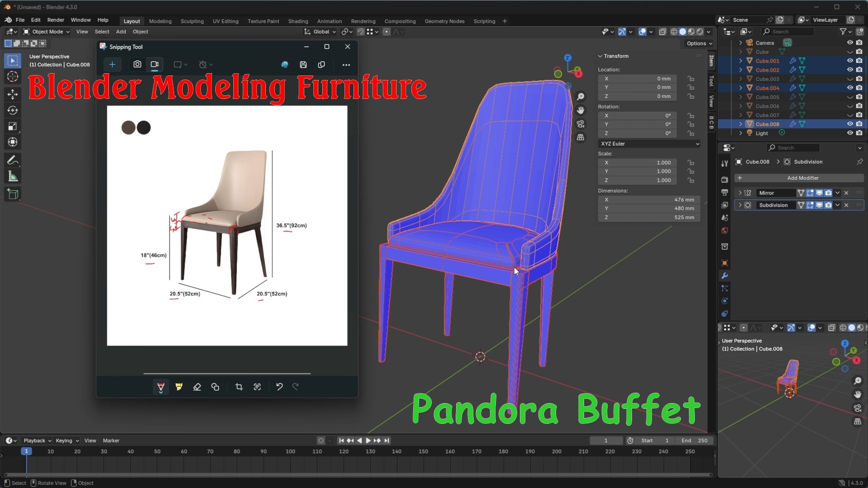This screenshot has height=488, width=868.
Task: Open the Object Mode dropdown
Action: click(x=47, y=32)
